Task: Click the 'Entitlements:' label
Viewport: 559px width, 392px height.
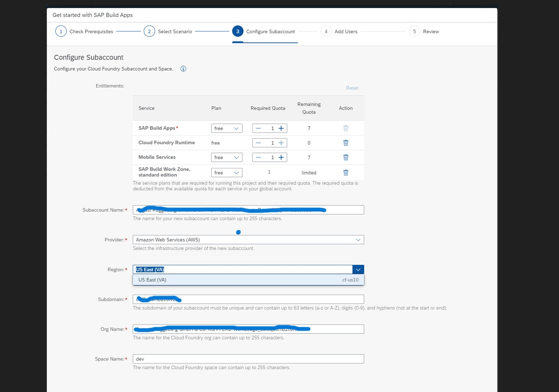Action: click(110, 86)
